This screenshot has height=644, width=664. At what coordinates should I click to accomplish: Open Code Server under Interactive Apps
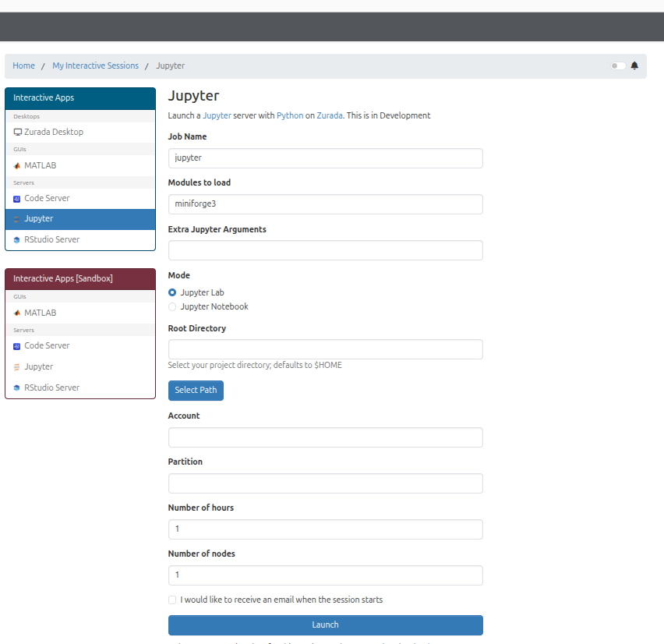coord(80,198)
